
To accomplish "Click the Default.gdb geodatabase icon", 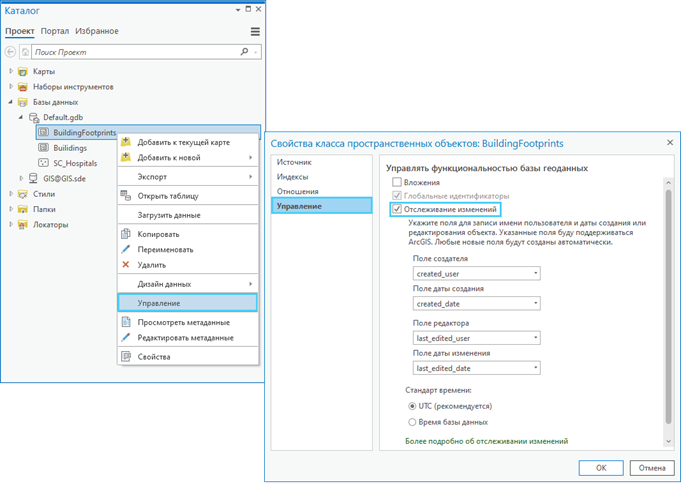I will pos(33,117).
